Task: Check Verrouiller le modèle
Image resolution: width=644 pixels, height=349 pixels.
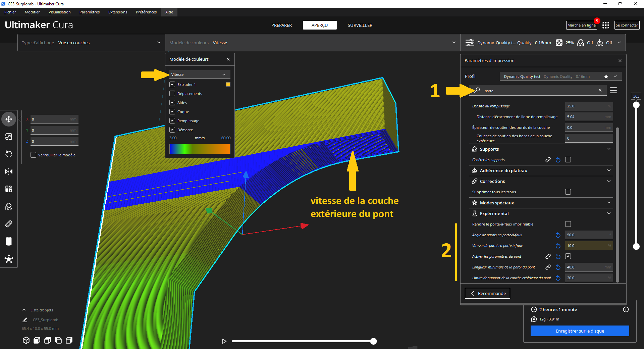Action: (x=34, y=155)
